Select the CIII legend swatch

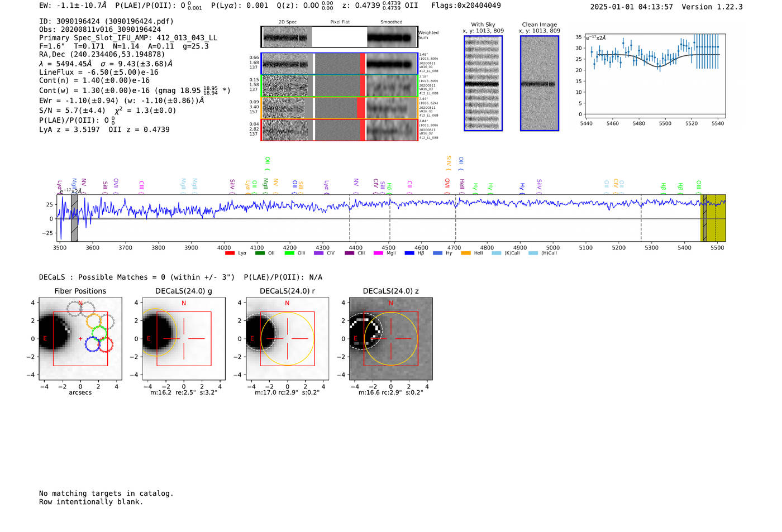(350, 253)
